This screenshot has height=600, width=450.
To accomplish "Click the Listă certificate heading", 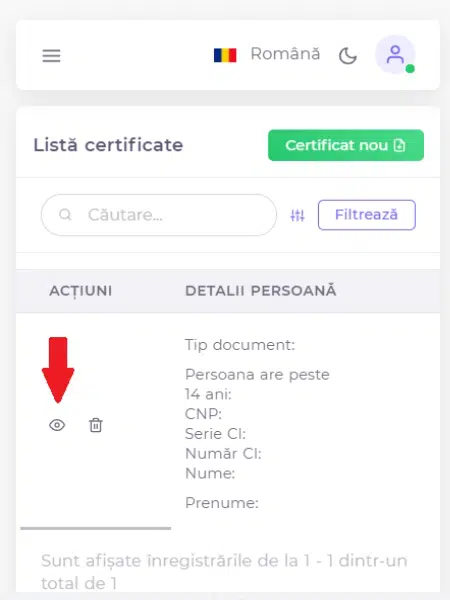I will click(x=108, y=145).
